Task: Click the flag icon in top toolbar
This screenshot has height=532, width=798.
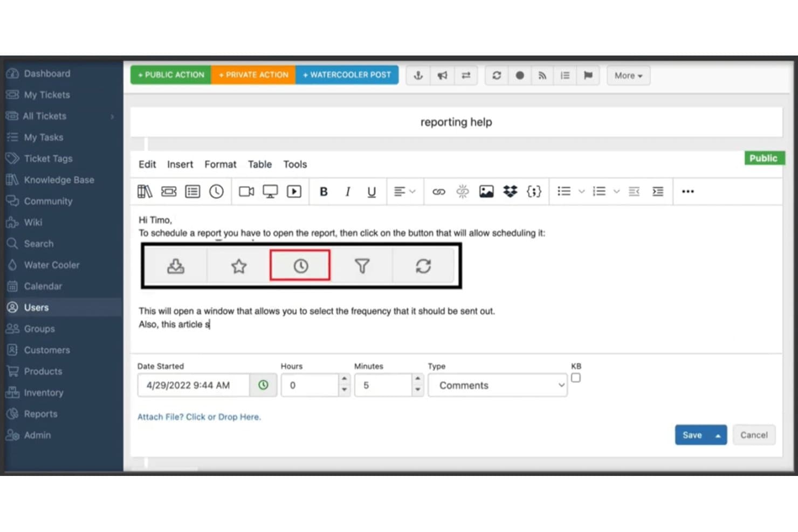Action: pos(588,75)
